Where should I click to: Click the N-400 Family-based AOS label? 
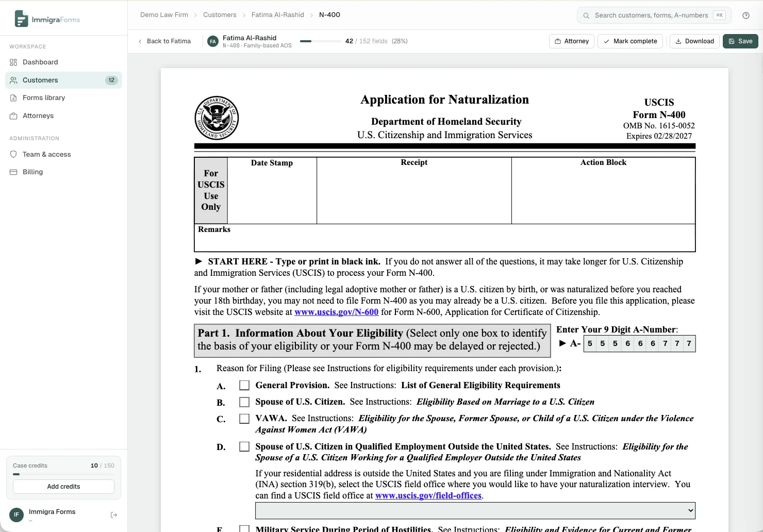coord(257,46)
